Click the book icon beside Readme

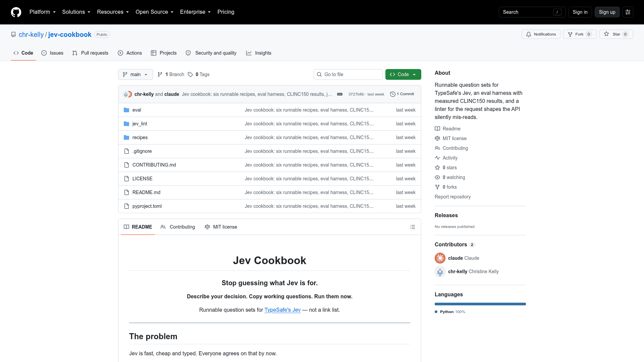pyautogui.click(x=437, y=129)
